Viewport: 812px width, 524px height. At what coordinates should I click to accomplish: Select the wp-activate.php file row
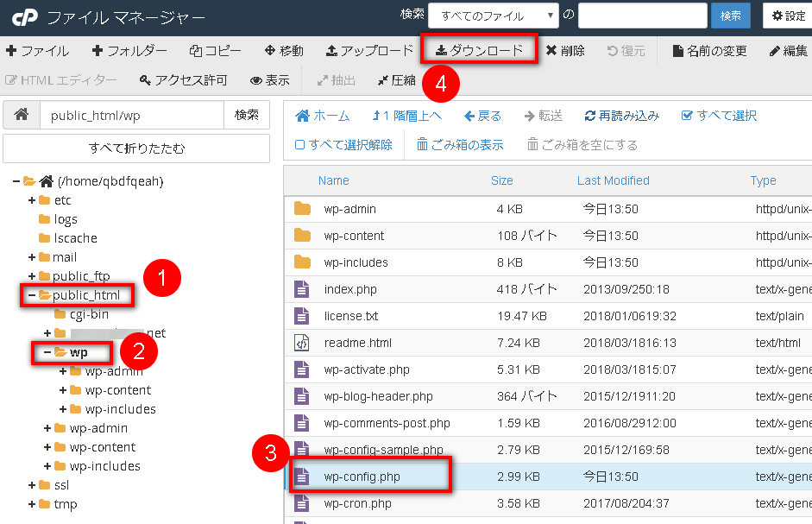tap(548, 369)
